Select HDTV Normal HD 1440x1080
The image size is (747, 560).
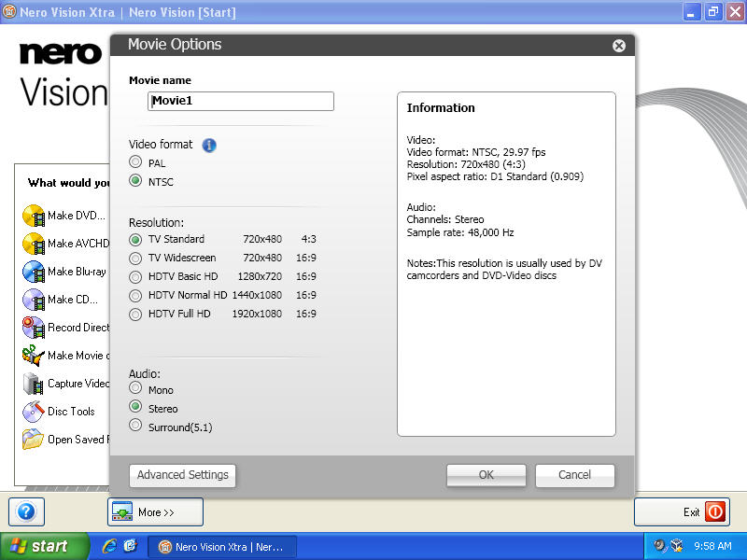point(135,295)
